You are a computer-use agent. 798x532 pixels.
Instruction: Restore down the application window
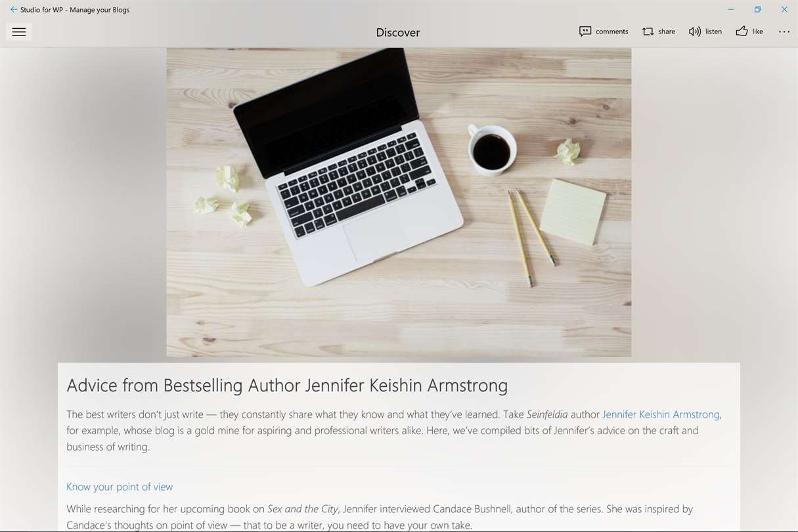(x=757, y=10)
